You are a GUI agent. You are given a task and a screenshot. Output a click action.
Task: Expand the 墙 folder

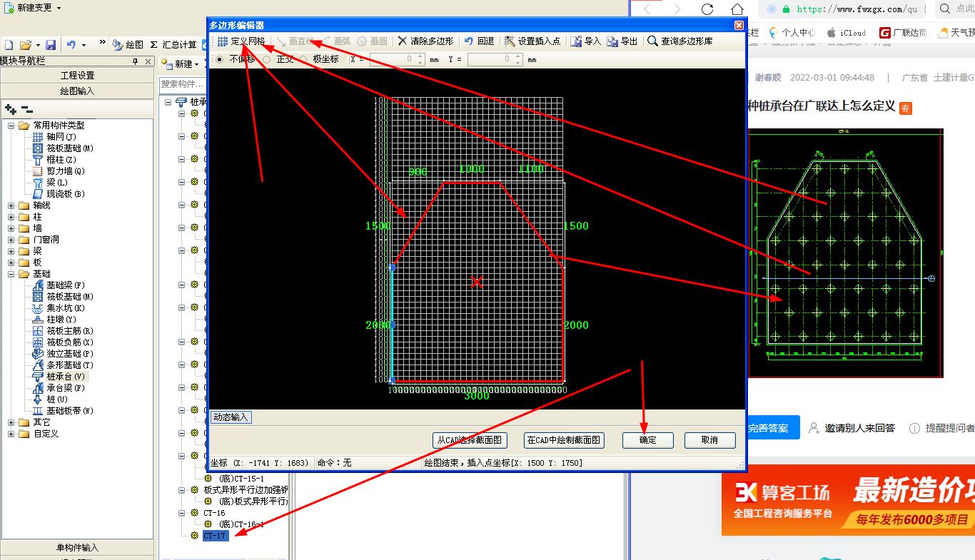coord(11,228)
